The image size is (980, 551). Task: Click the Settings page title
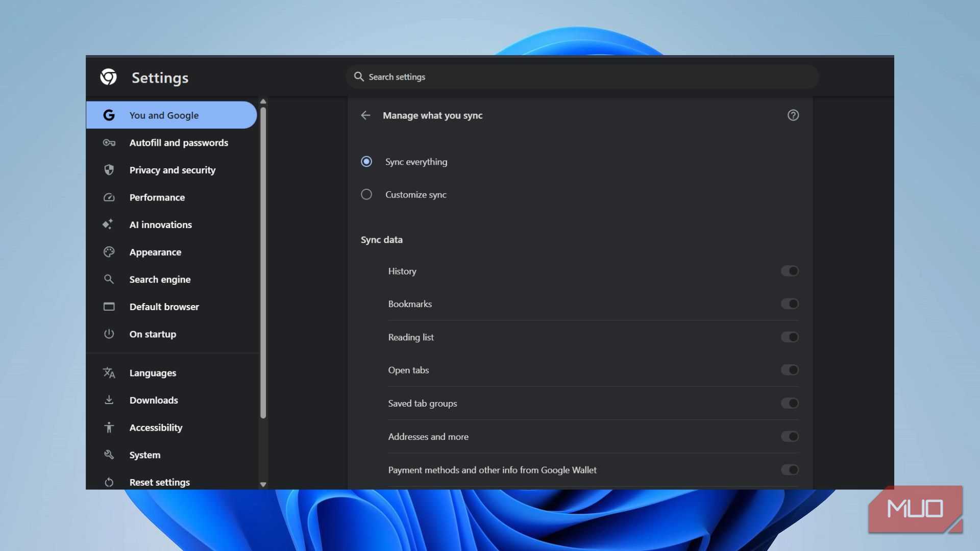click(x=160, y=78)
